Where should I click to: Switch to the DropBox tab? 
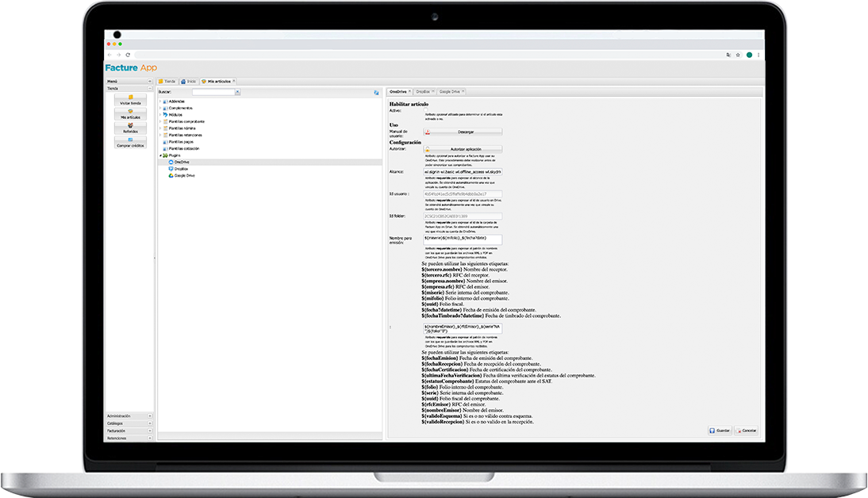click(424, 92)
